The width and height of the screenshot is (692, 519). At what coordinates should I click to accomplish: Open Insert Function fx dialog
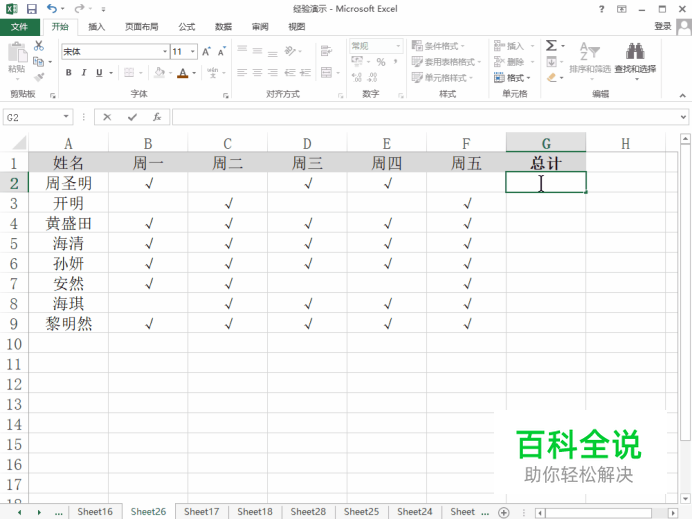(157, 117)
